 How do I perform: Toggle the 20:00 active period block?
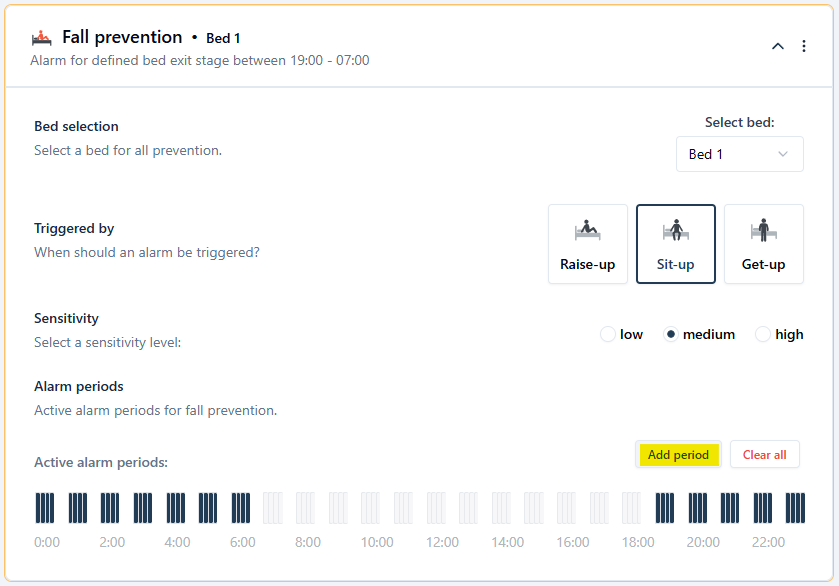click(x=698, y=508)
